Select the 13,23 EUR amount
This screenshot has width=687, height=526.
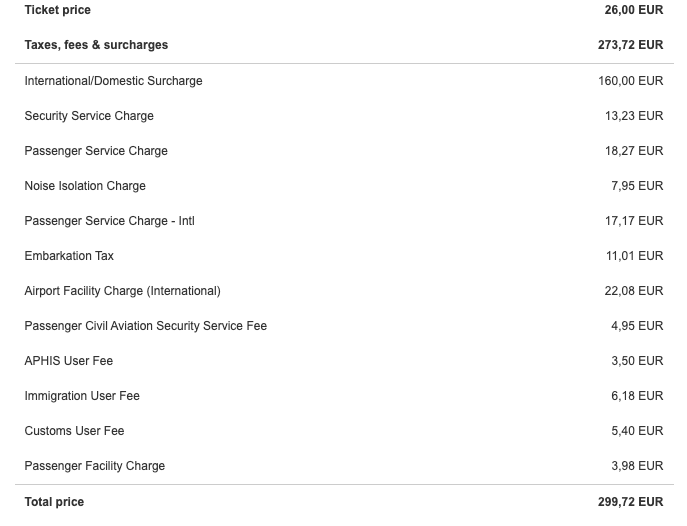click(634, 116)
